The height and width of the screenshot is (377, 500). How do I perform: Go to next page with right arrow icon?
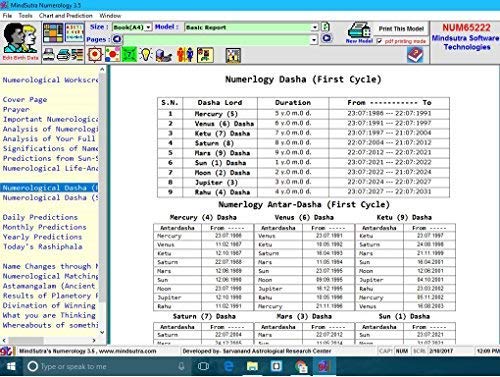(x=326, y=38)
